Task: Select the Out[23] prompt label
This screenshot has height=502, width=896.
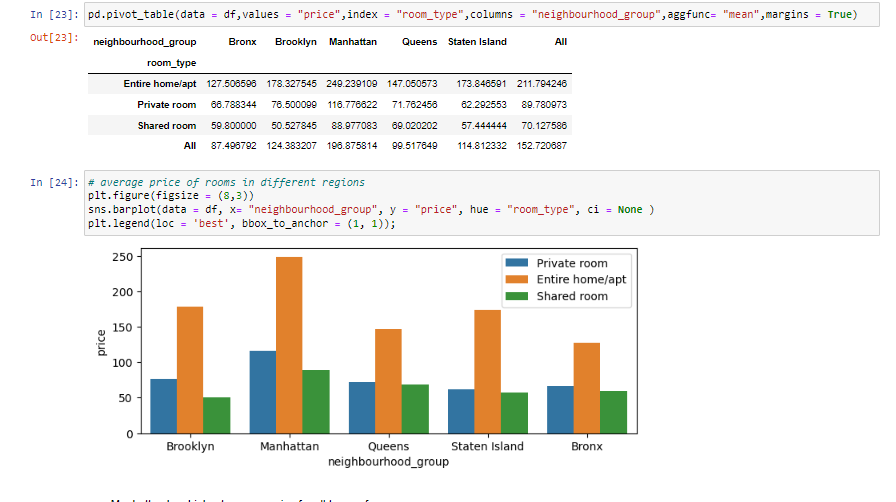Action: tap(54, 38)
